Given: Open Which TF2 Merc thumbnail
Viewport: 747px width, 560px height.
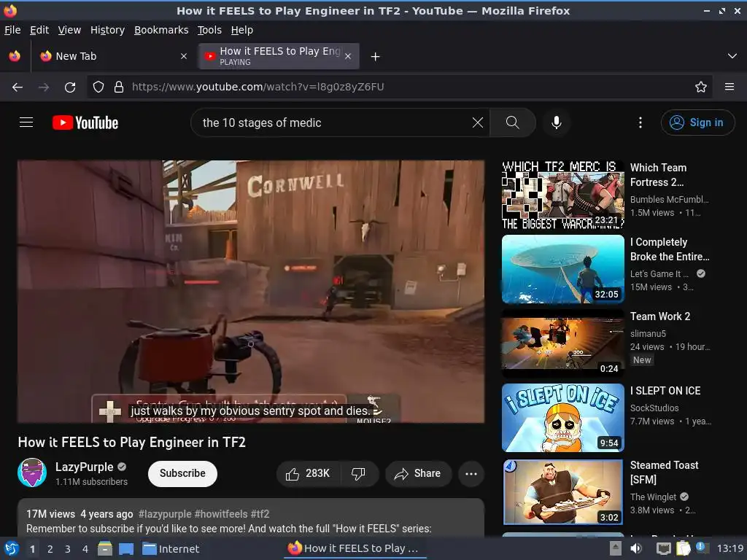Looking at the screenshot, I should coord(562,195).
